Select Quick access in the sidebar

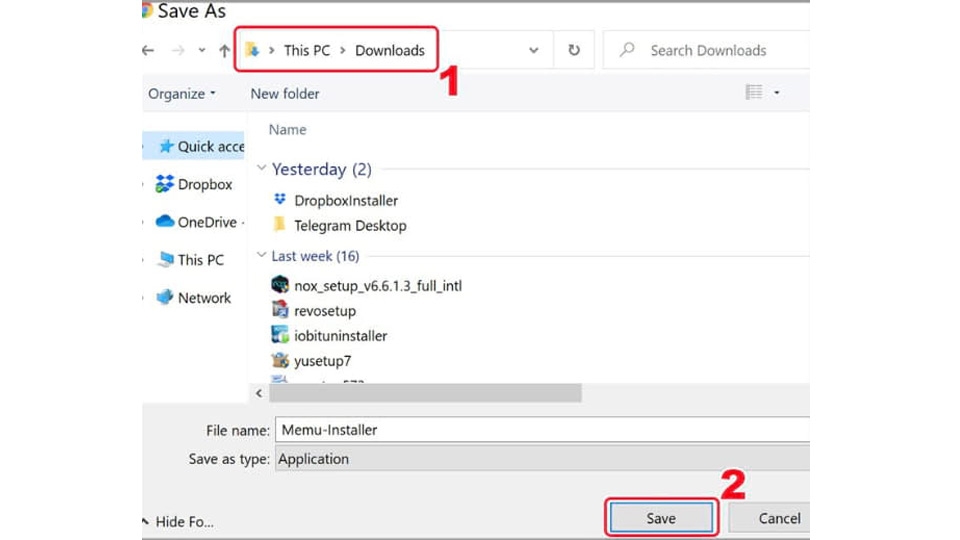[x=193, y=146]
